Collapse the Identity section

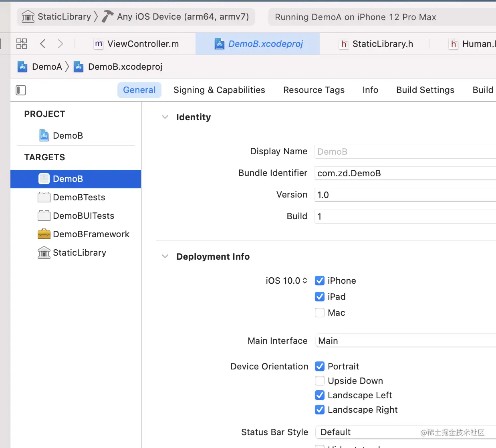tap(165, 117)
